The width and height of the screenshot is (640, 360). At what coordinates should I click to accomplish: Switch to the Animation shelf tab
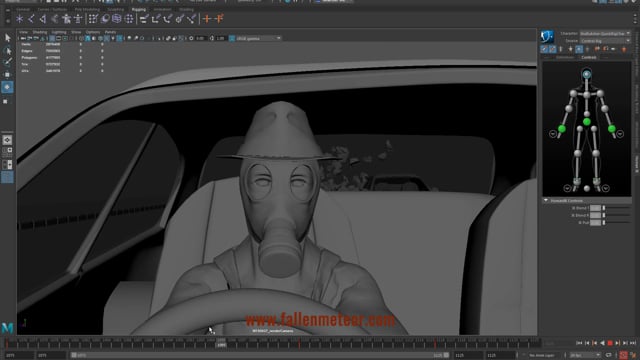162,9
